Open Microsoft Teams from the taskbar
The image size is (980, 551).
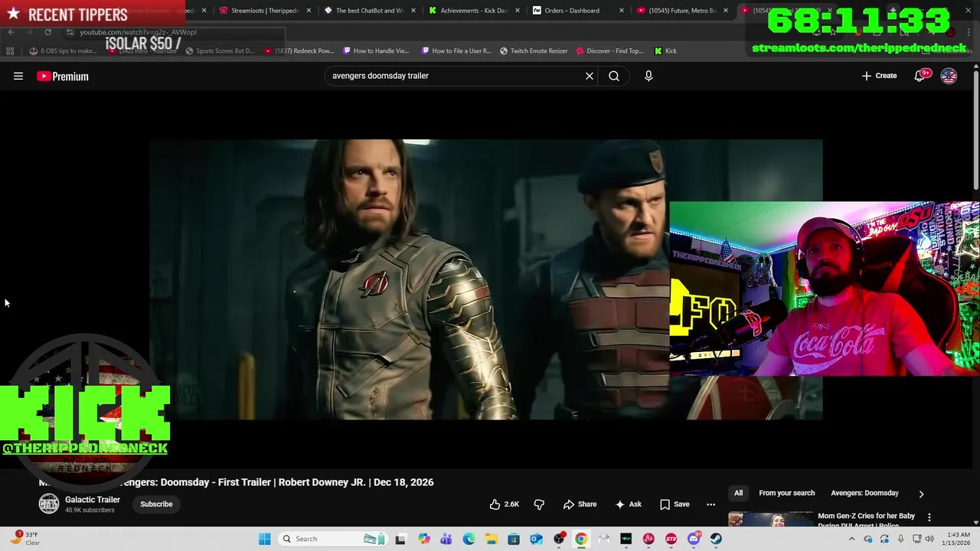point(446,539)
